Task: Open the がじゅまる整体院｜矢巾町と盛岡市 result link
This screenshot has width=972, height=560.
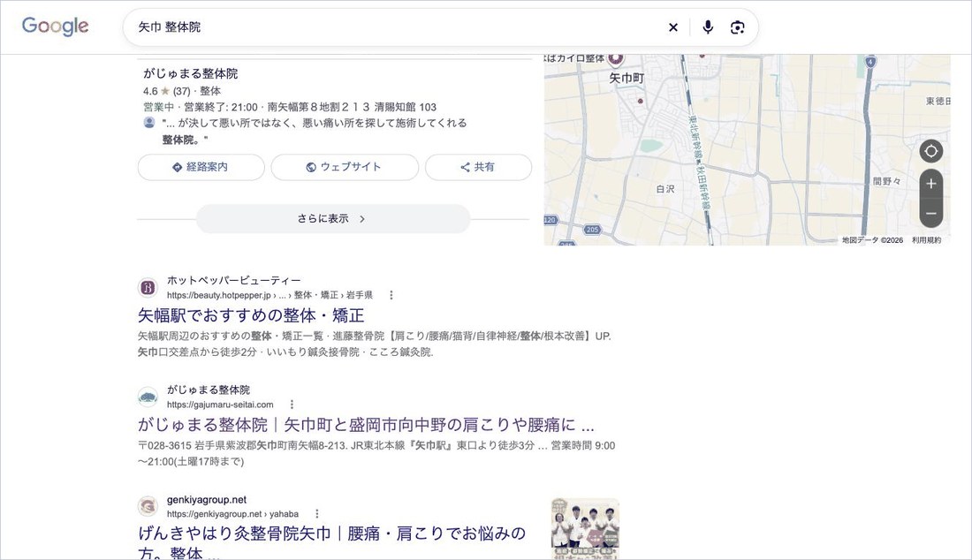Action: tap(366, 425)
